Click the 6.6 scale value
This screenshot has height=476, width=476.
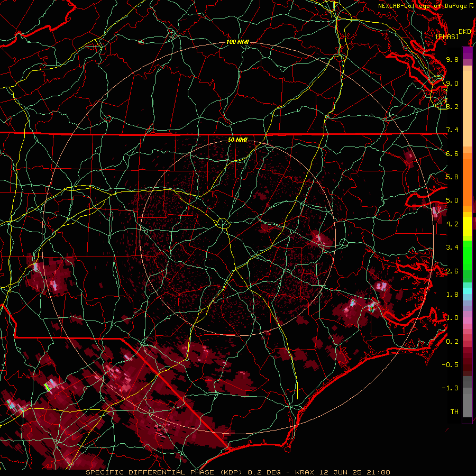(452, 153)
